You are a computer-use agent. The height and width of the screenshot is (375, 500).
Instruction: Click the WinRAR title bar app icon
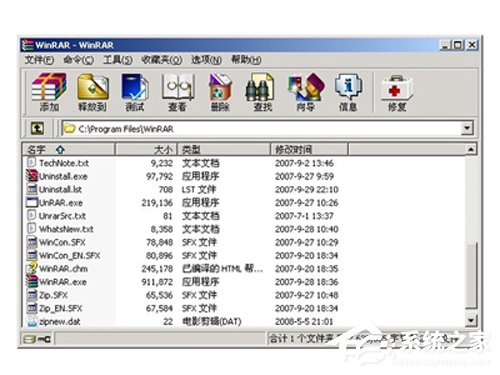point(27,45)
